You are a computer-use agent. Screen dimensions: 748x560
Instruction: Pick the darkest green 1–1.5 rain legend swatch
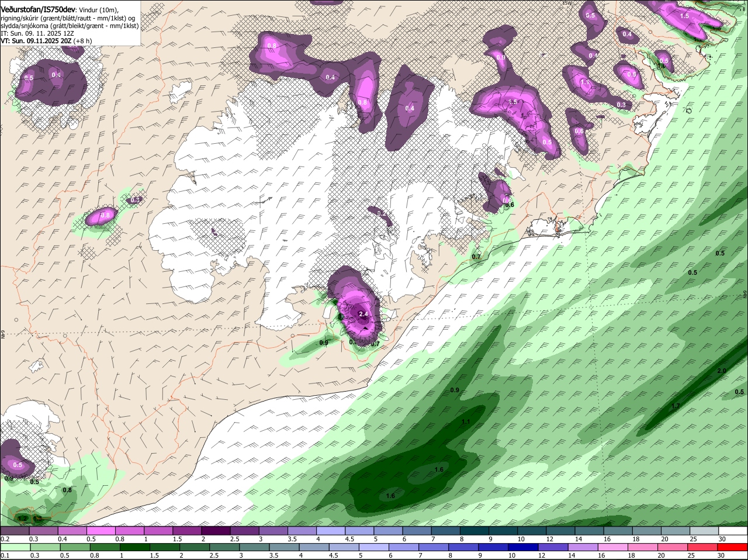click(135, 547)
